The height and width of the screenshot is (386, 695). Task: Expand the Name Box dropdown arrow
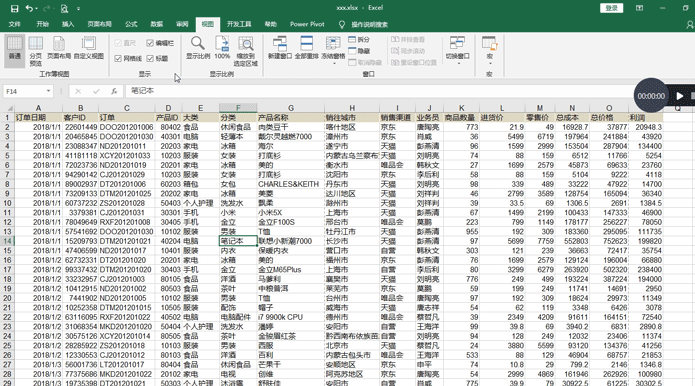pos(48,91)
